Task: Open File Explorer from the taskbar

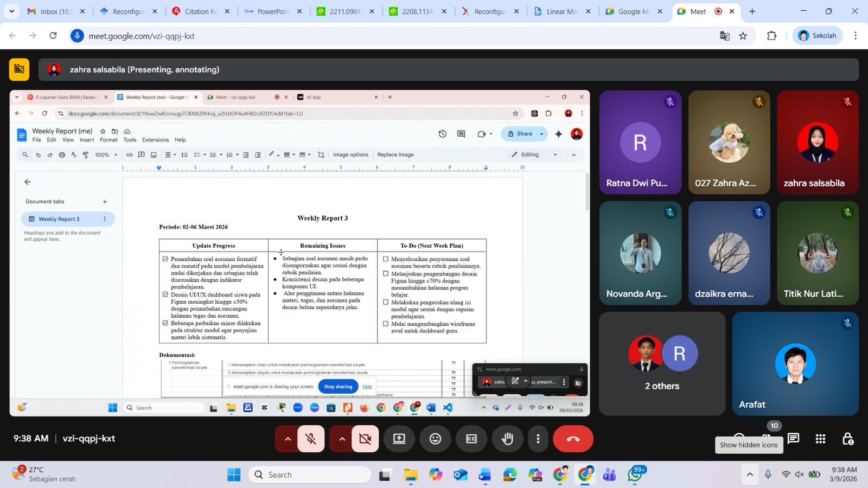Action: click(x=411, y=475)
